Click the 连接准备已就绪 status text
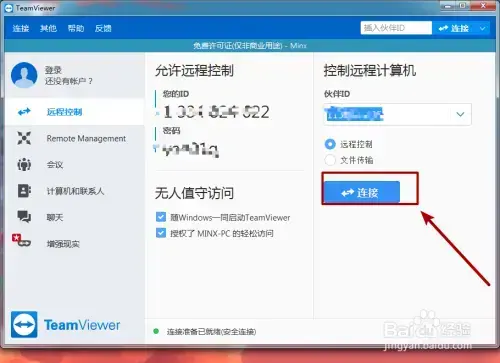 (x=211, y=332)
